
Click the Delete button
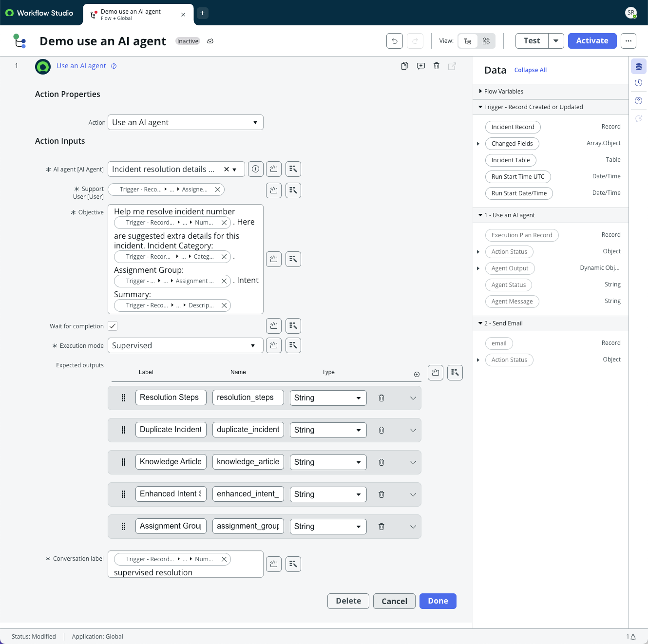click(x=348, y=601)
